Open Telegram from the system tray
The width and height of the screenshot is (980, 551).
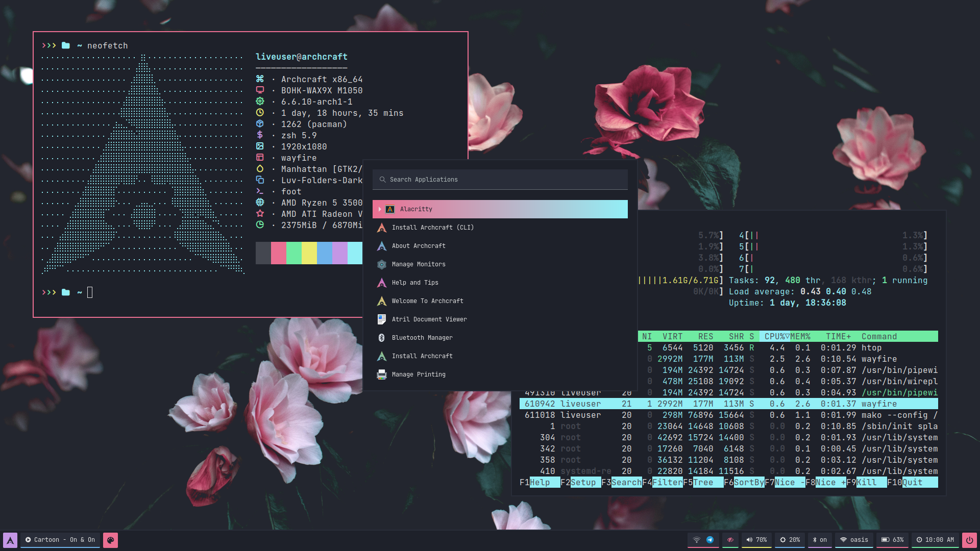pos(710,540)
